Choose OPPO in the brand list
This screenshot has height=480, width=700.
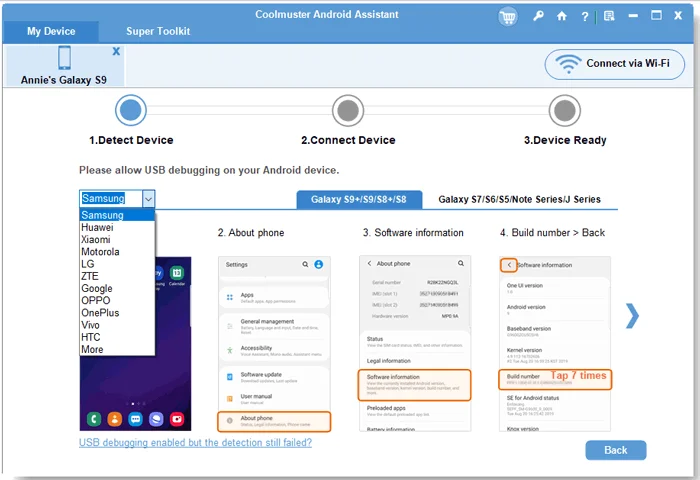[x=117, y=301]
